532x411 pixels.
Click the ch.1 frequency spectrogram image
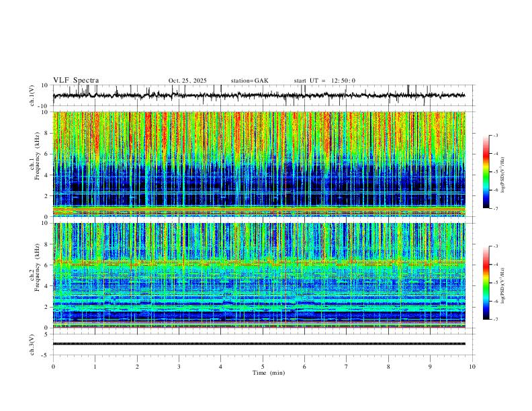[x=259, y=164]
